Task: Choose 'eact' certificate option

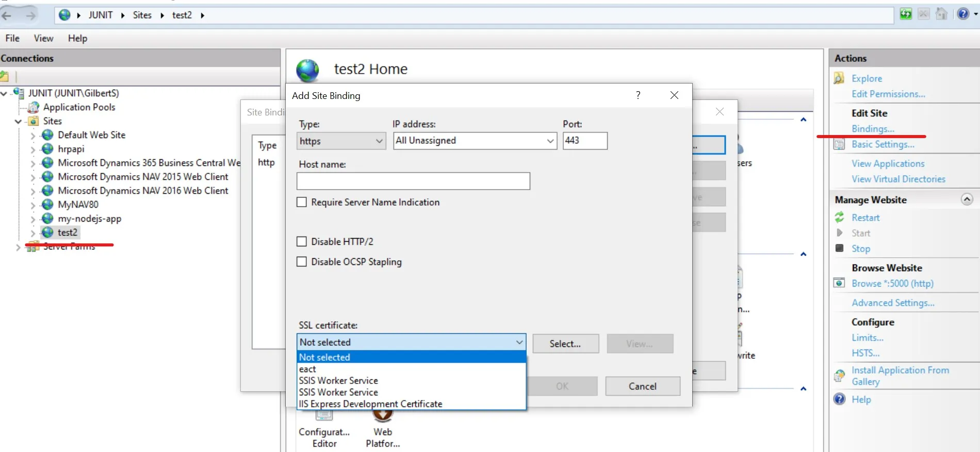Action: tap(412, 369)
